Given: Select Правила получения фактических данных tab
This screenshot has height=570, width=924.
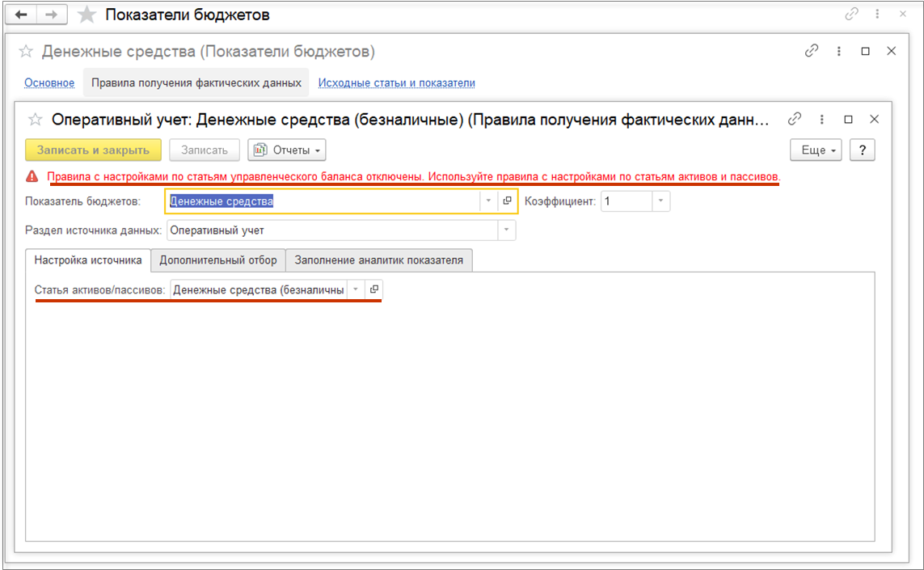Looking at the screenshot, I should [x=196, y=83].
